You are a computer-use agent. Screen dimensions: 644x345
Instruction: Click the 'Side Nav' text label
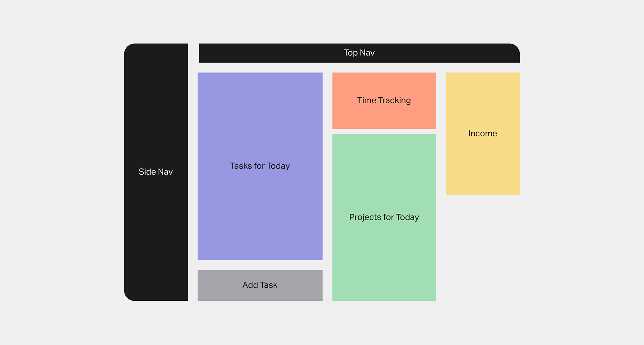tap(156, 172)
